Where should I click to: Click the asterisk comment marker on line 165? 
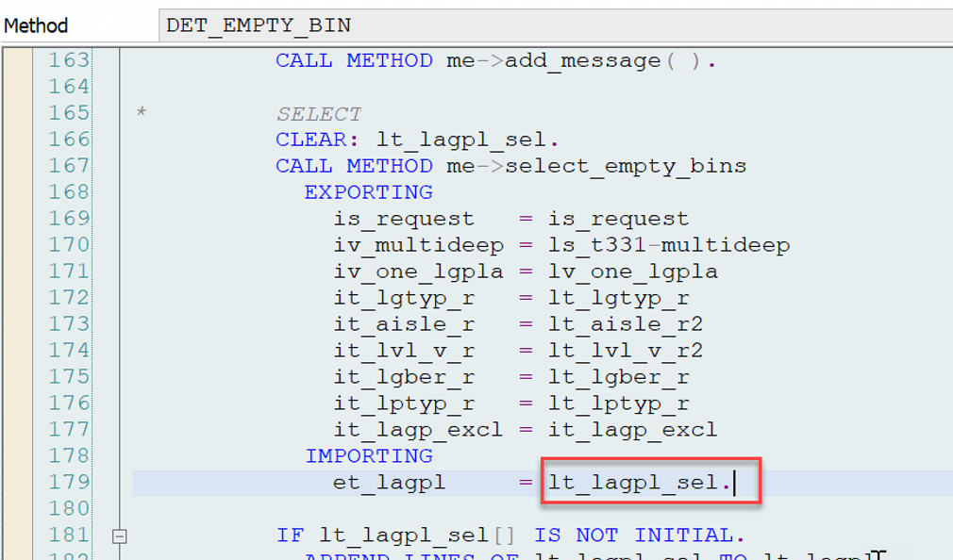pyautogui.click(x=141, y=112)
